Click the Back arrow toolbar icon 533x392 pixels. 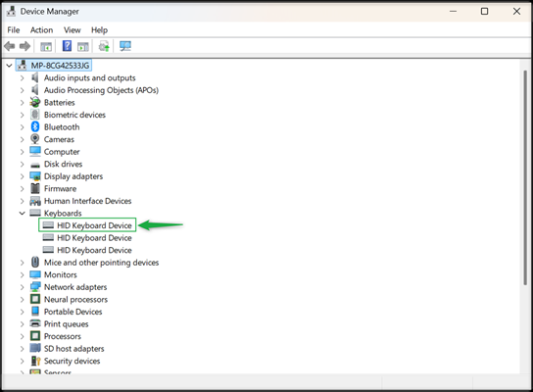tap(10, 46)
